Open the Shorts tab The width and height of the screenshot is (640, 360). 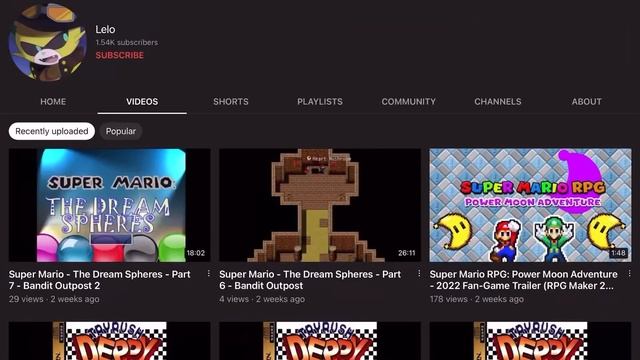click(231, 102)
